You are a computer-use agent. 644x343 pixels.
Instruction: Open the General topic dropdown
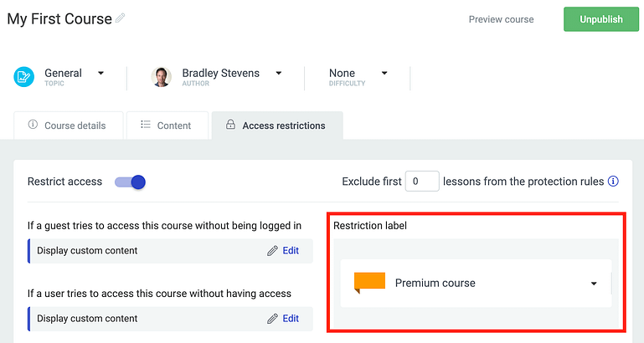coord(74,77)
